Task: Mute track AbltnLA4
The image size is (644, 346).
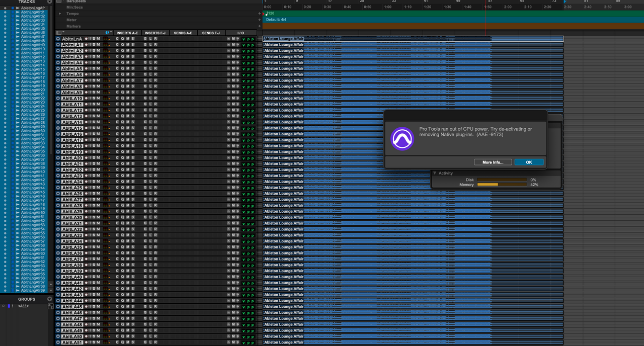Action: (98, 63)
